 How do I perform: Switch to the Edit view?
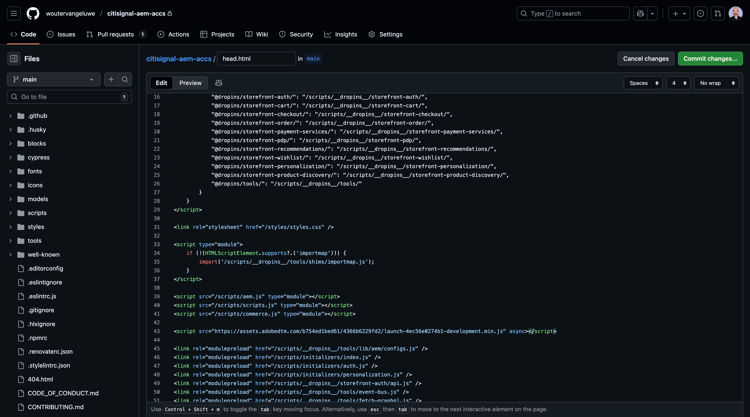click(162, 83)
